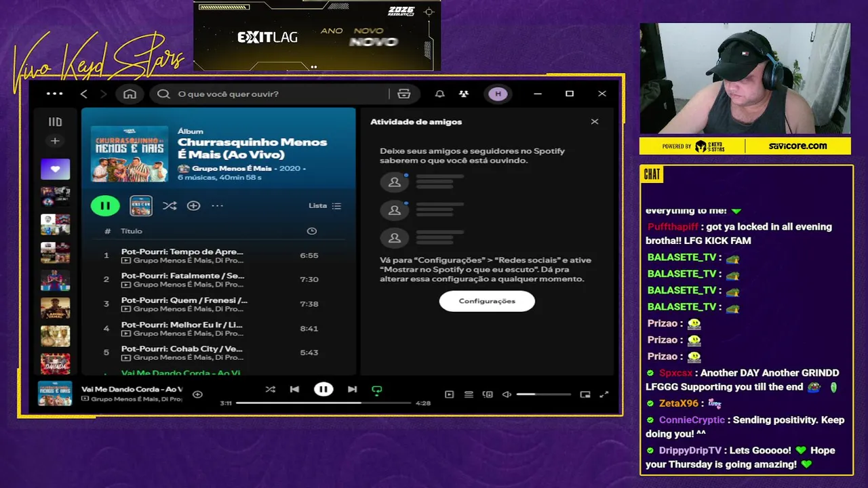Image resolution: width=868 pixels, height=488 pixels.
Task: Open the Browse icon in search bar
Action: [404, 94]
